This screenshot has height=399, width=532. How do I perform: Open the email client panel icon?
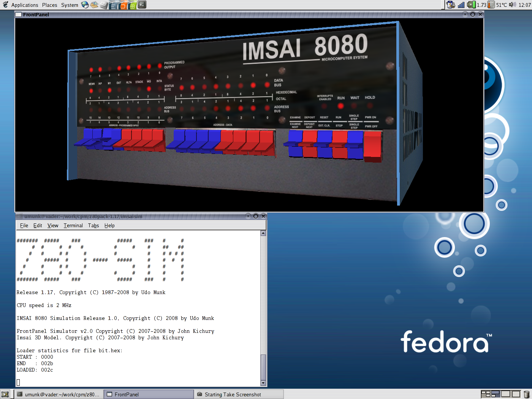click(x=94, y=5)
